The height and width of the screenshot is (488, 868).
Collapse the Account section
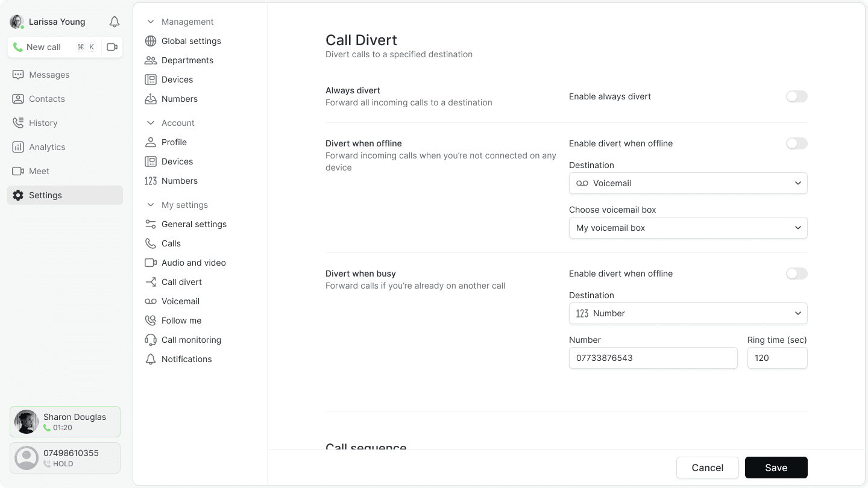pyautogui.click(x=151, y=123)
